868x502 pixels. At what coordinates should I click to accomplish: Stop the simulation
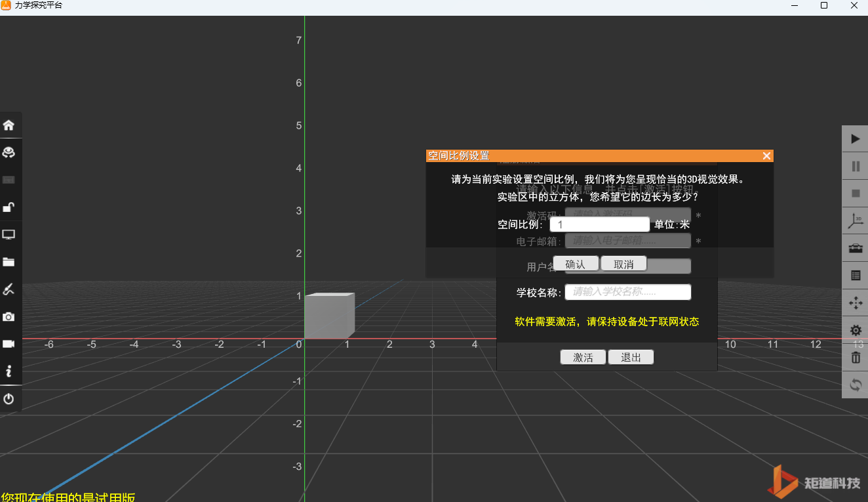[855, 194]
